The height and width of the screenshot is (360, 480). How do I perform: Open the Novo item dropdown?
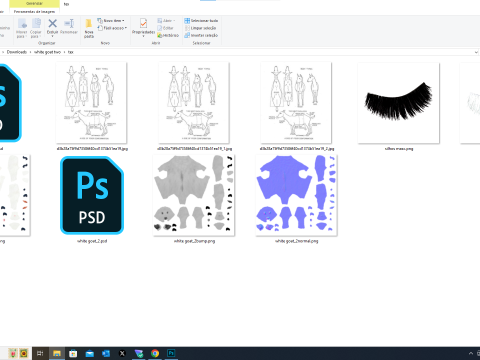pos(111,21)
